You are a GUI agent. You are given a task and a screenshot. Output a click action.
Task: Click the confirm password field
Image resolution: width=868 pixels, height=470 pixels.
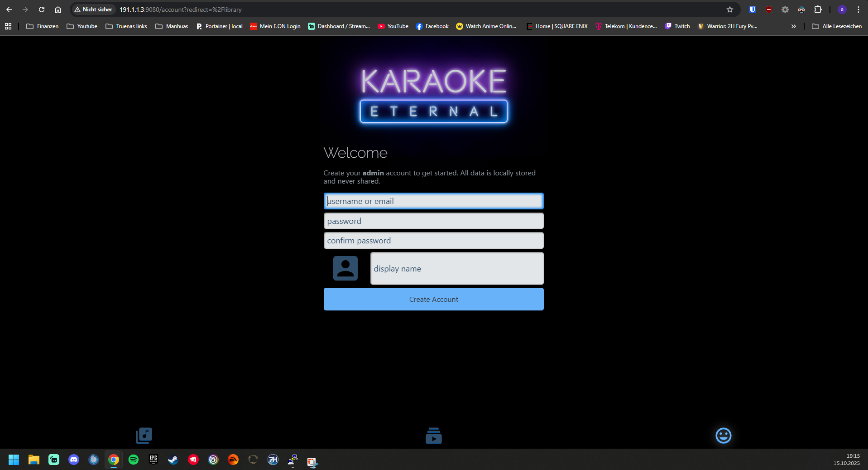pyautogui.click(x=433, y=241)
